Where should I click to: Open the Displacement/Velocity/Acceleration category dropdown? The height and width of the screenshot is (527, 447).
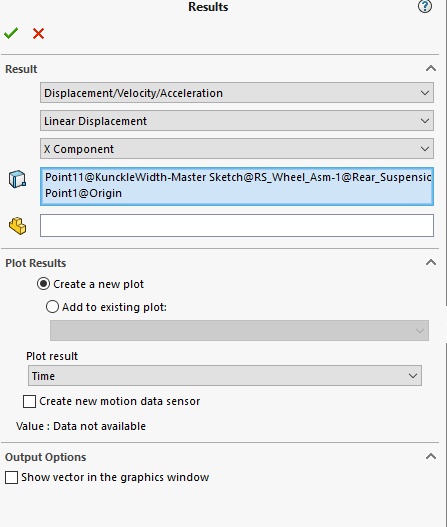(237, 93)
